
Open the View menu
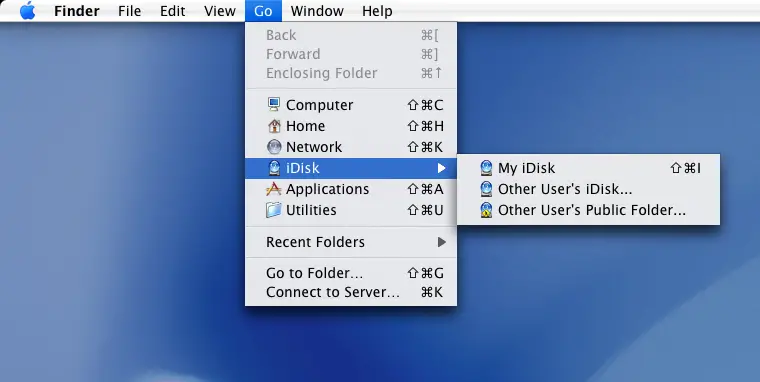220,11
